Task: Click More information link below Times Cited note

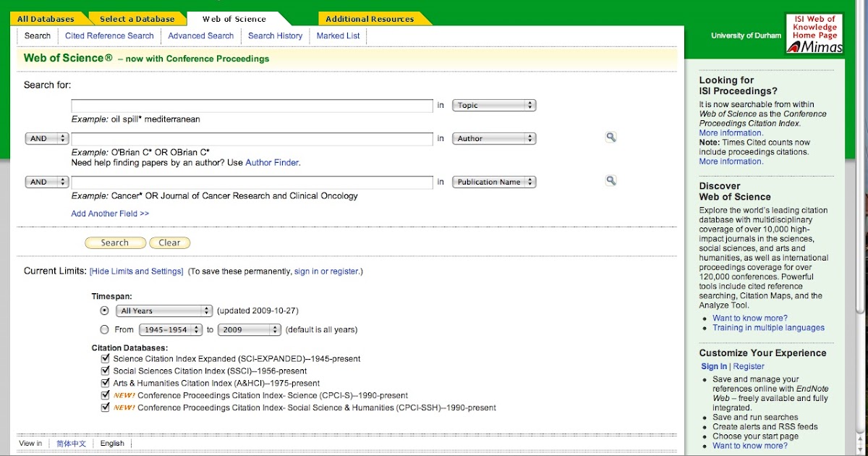Action: 731,161
